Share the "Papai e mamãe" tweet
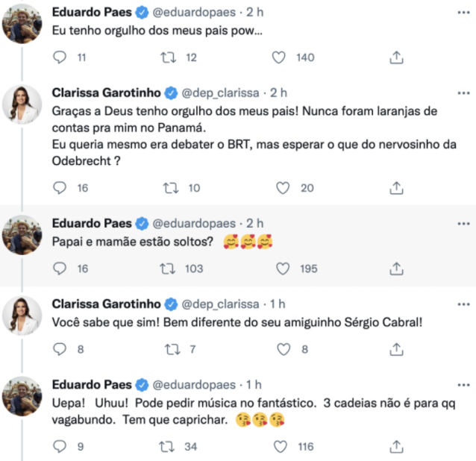476x461 pixels. click(x=397, y=269)
